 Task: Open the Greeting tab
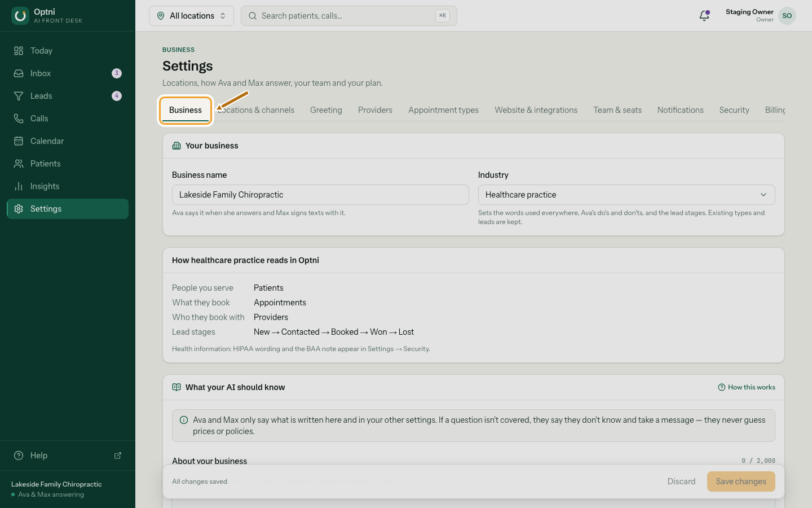click(326, 110)
